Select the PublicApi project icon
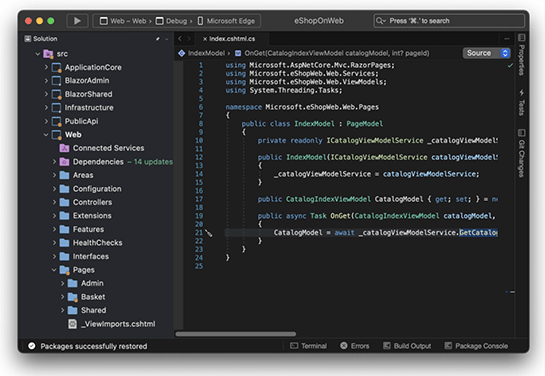Screen dimensions: 545x376 pos(56,121)
